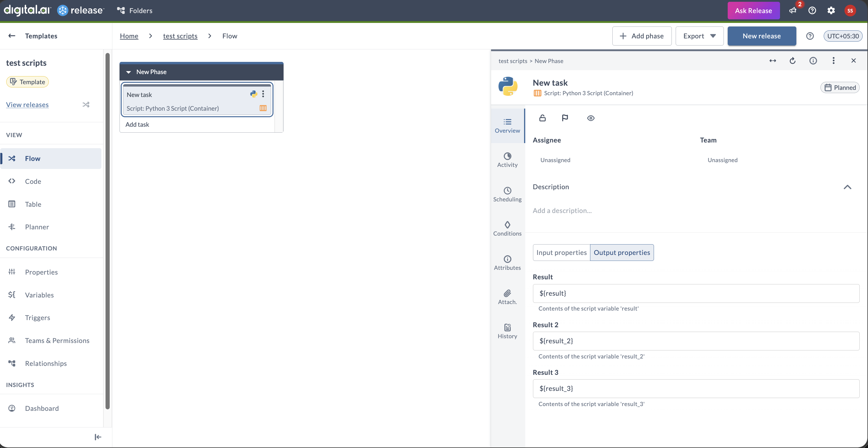
Task: Click the lock icon in task overview
Action: tap(542, 118)
